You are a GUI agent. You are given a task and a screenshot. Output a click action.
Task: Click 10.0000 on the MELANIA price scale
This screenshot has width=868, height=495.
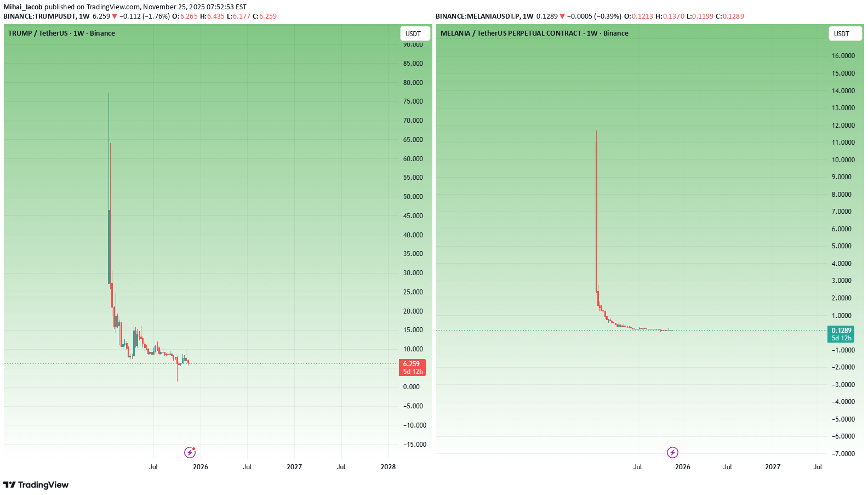(843, 160)
